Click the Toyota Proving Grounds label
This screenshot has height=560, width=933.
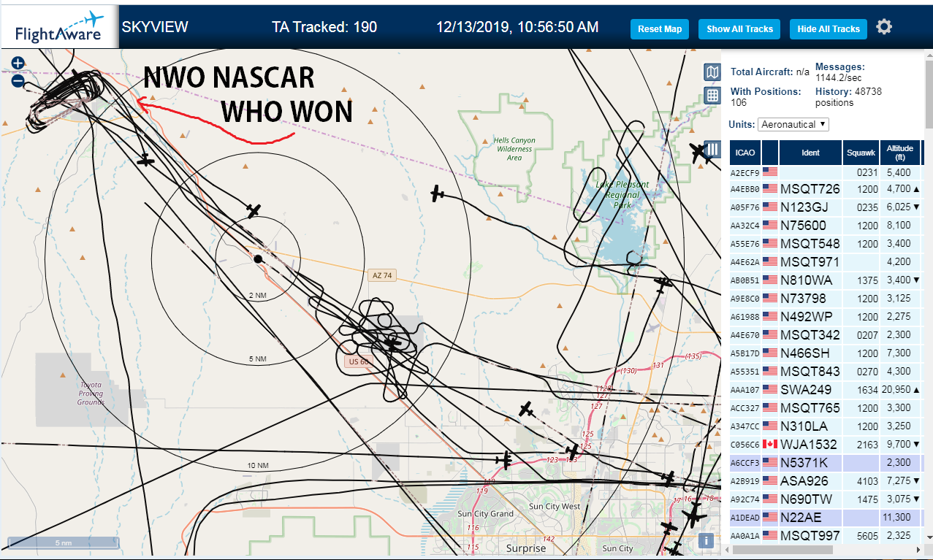[x=91, y=393]
